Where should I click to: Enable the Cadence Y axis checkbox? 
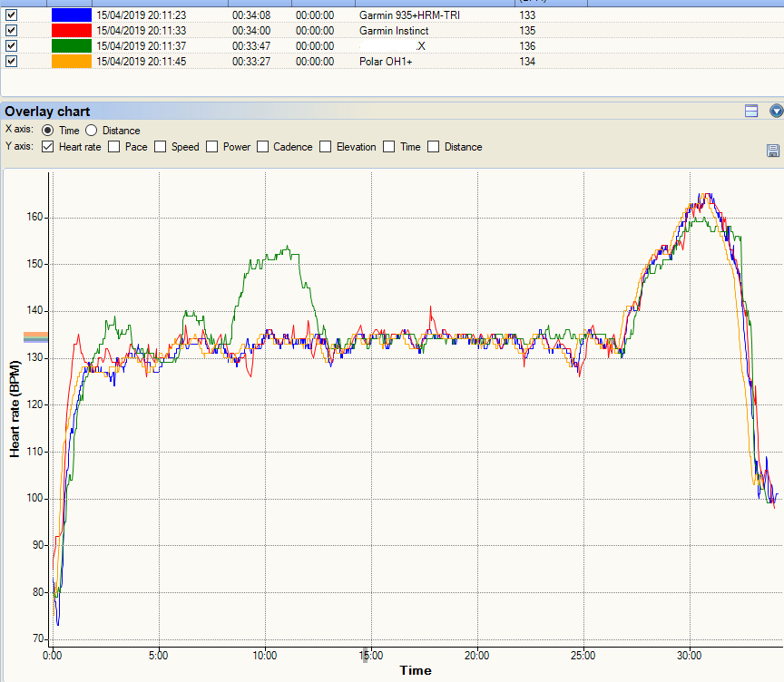262,147
